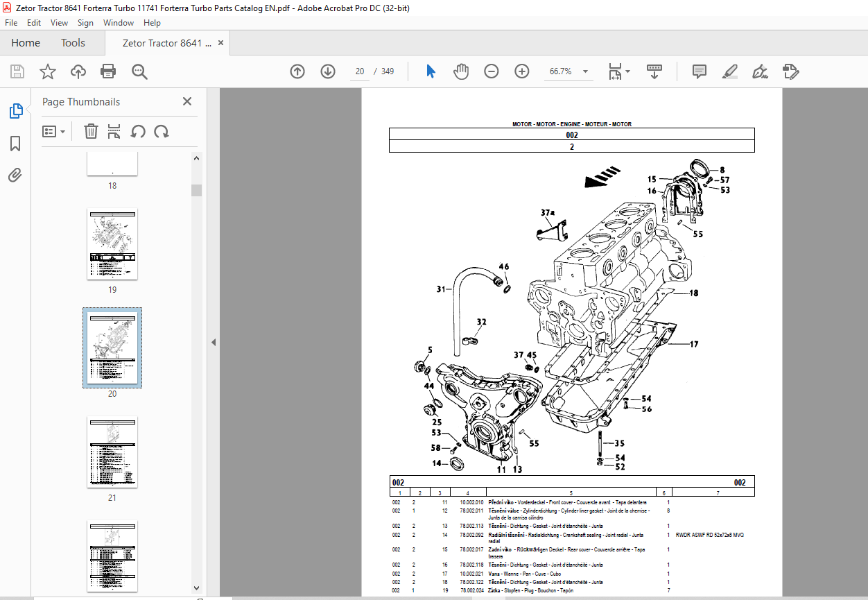Close the Page Thumbnails panel
Viewport: 868px width, 600px height.
click(187, 101)
